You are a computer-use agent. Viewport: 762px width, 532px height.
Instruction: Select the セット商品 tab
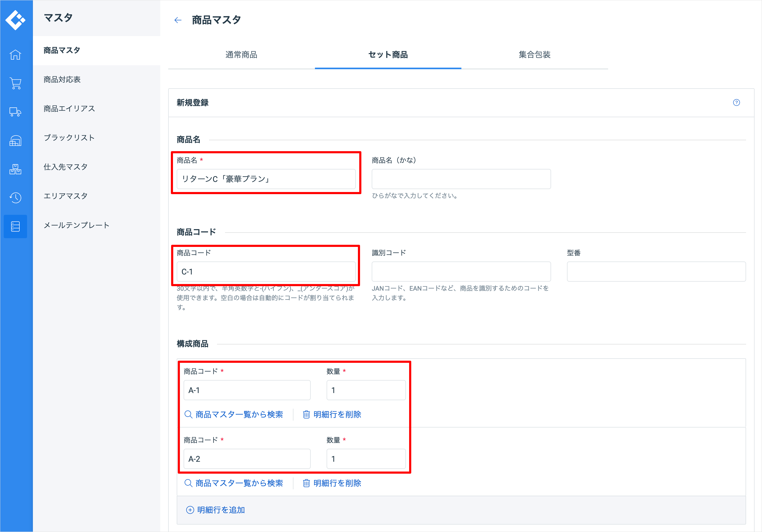tap(388, 55)
